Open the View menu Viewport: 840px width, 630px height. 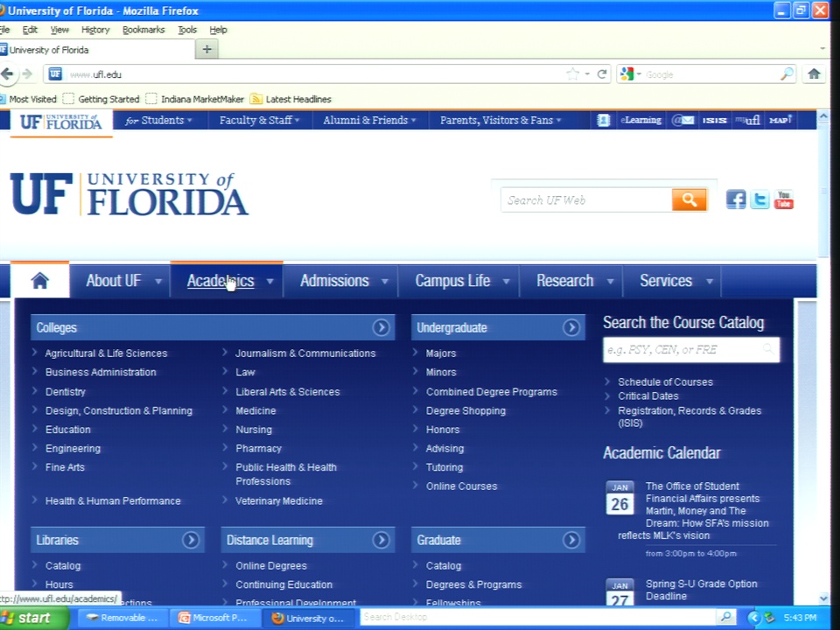pyautogui.click(x=59, y=30)
